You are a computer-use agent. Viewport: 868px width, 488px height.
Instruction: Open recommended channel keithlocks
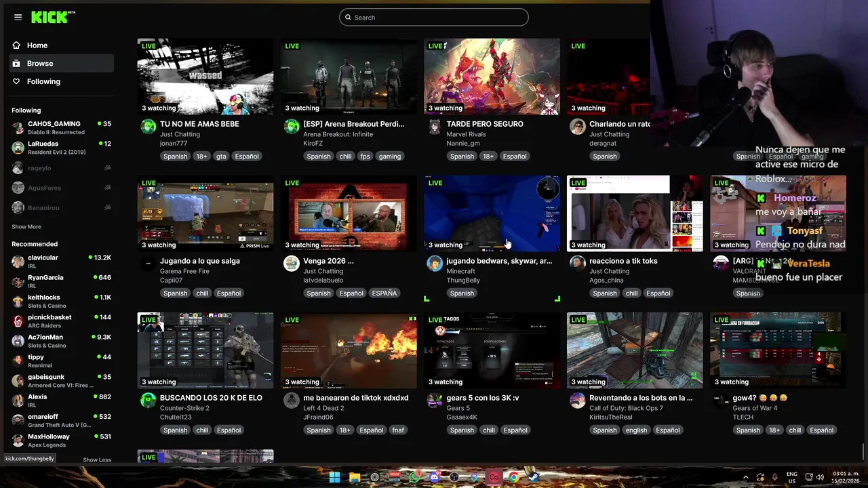pyautogui.click(x=62, y=301)
